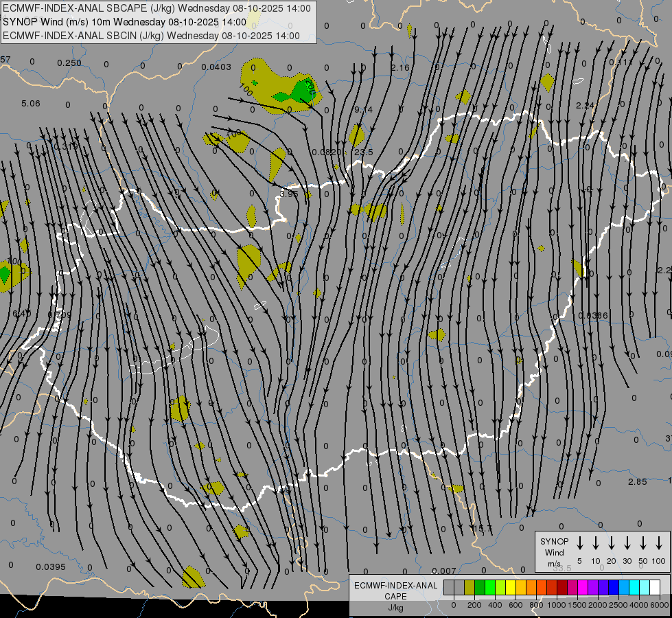Screen dimensions: 672x618
Task: Click the 5 m/s wind arrow in legend
Action: pyautogui.click(x=579, y=543)
